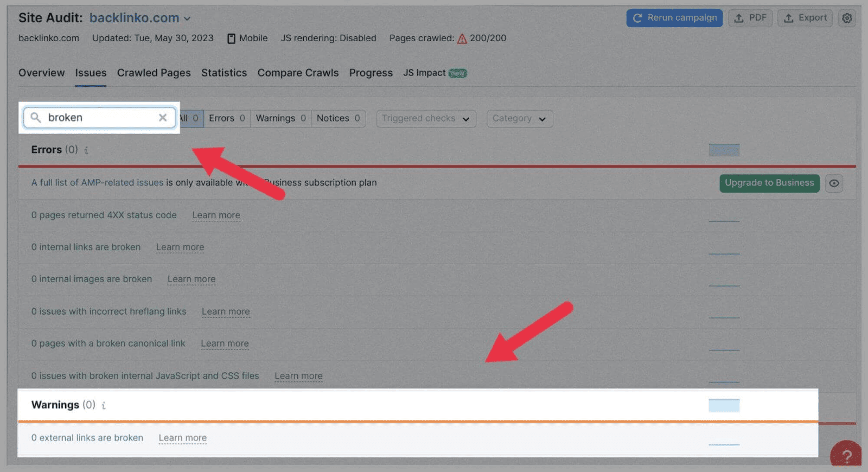The image size is (868, 472).
Task: Clear the broken search with X icon
Action: coord(163,118)
